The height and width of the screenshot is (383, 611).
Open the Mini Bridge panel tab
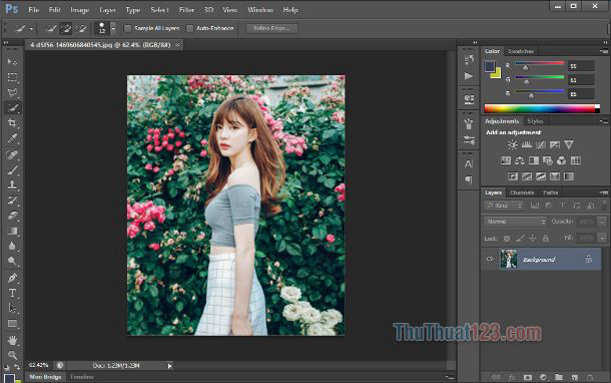(45, 377)
